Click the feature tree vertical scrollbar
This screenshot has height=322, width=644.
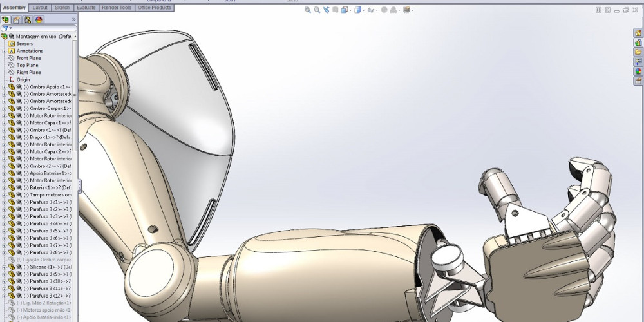(x=75, y=95)
